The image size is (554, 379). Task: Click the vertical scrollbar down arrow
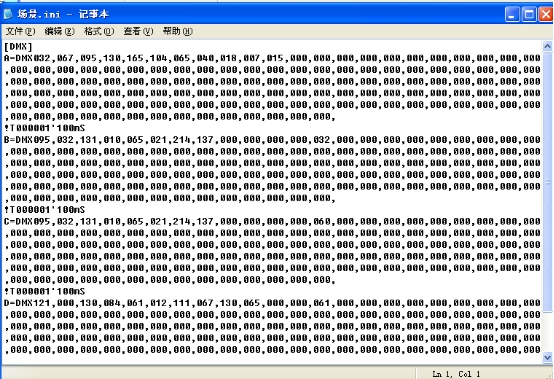[x=547, y=357]
